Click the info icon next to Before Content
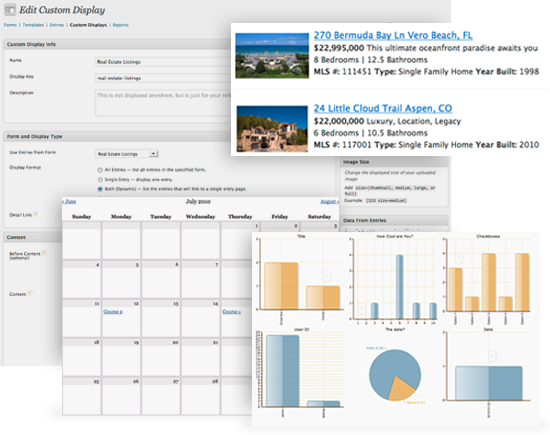The image size is (550, 435). (x=44, y=253)
